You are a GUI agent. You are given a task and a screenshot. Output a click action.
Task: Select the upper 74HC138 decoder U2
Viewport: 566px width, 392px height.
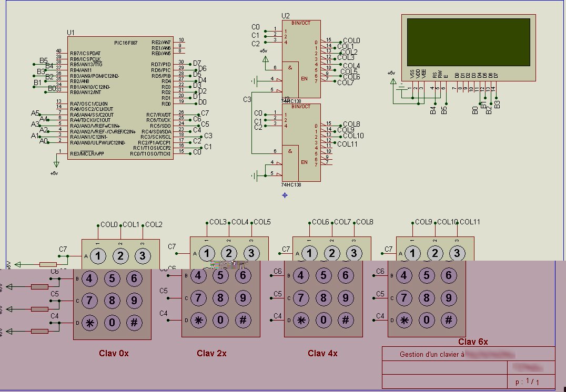point(301,59)
